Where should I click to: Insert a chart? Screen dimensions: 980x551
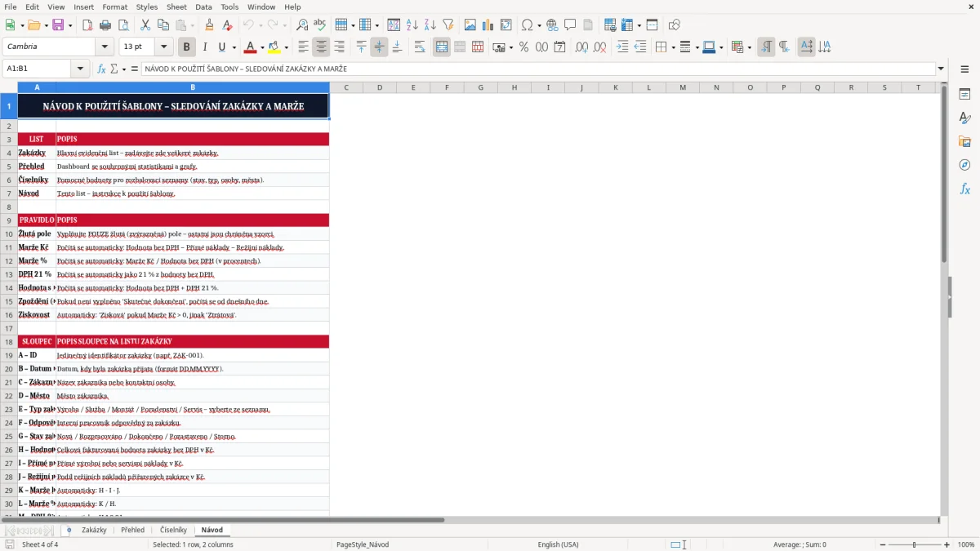click(x=488, y=25)
